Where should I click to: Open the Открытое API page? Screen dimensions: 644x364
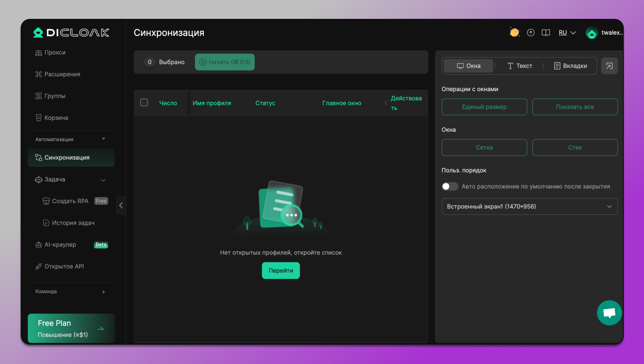tap(64, 266)
